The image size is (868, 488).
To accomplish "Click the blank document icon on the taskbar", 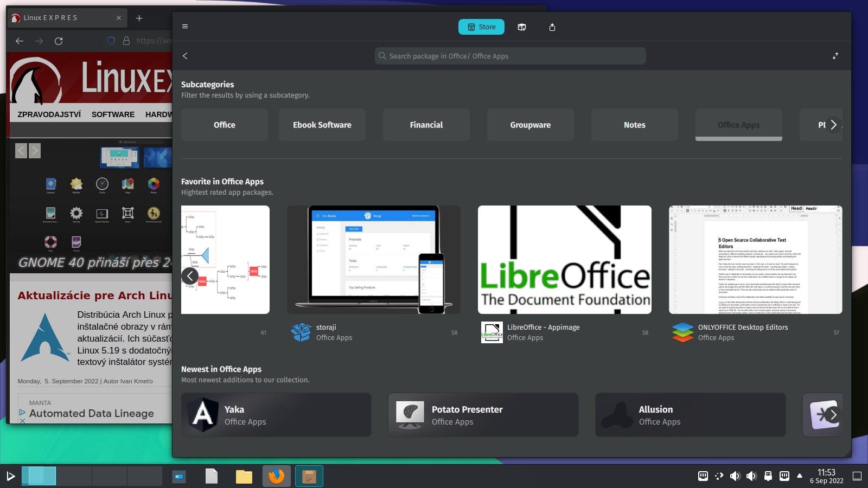I will [212, 476].
